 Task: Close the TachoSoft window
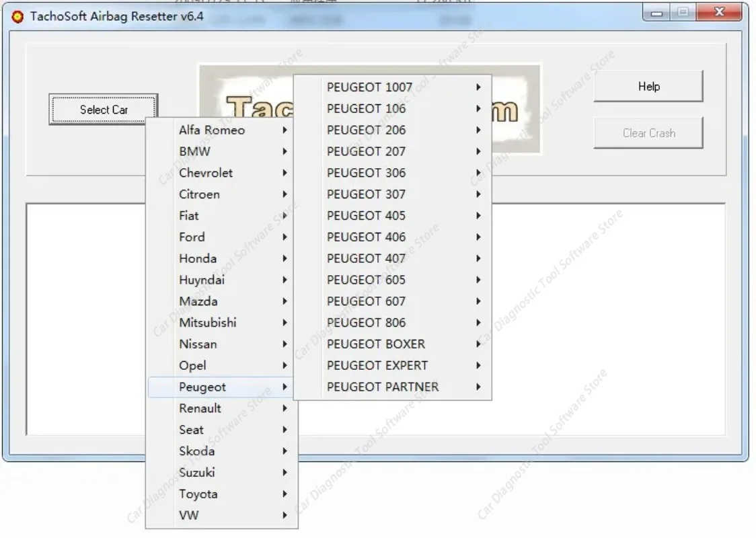click(719, 12)
